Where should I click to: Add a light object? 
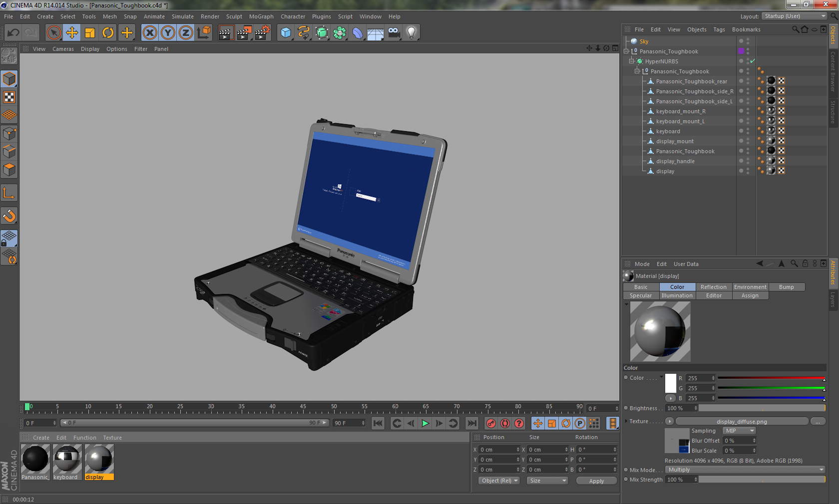(412, 33)
